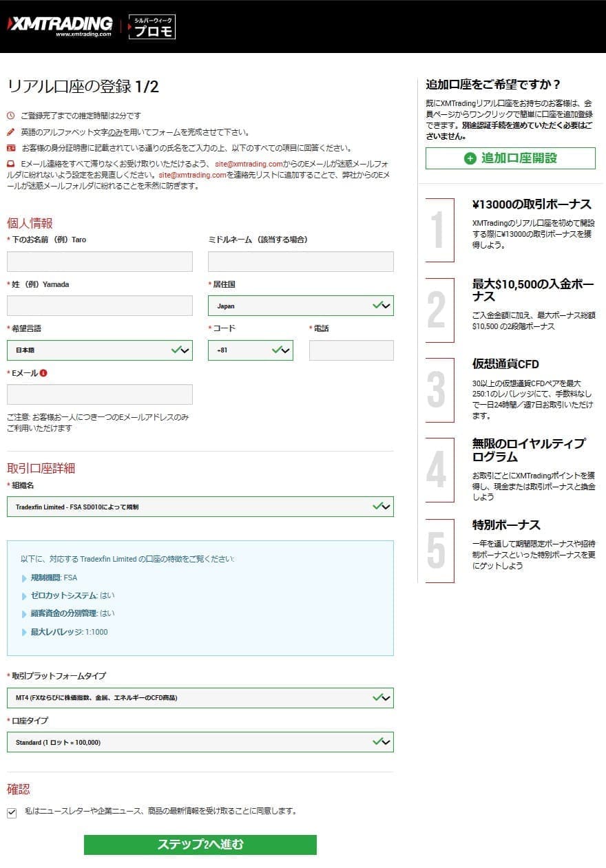The width and height of the screenshot is (606, 868).
Task: Click the XMTrading logo in the header
Action: tap(60, 26)
